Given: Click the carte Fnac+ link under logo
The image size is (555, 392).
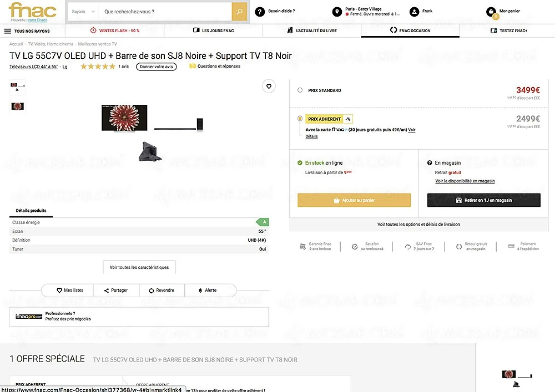Looking at the screenshot, I should coord(38,20).
